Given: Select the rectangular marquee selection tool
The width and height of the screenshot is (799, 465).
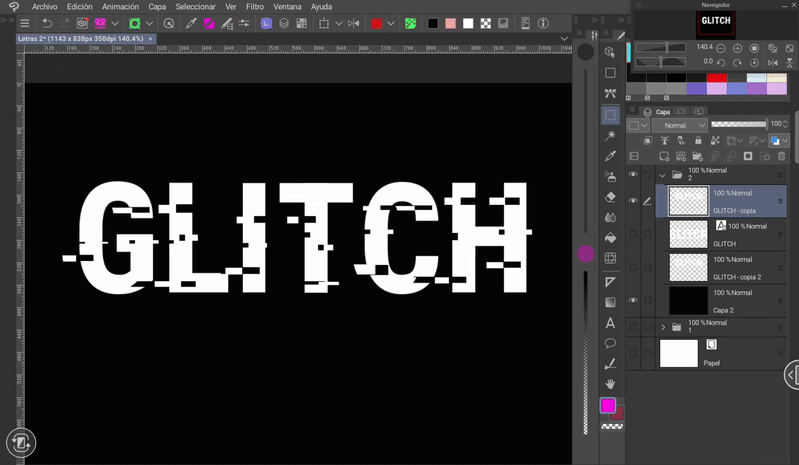Looking at the screenshot, I should [610, 115].
